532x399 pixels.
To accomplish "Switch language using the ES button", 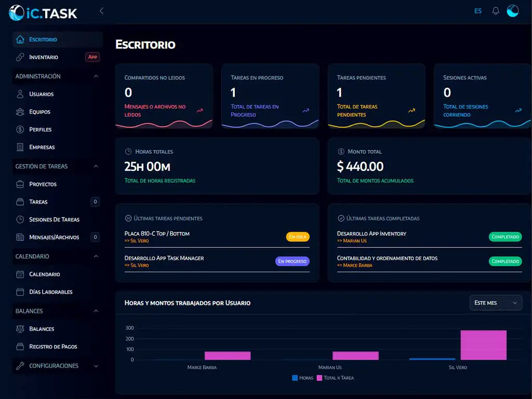I will (x=477, y=11).
